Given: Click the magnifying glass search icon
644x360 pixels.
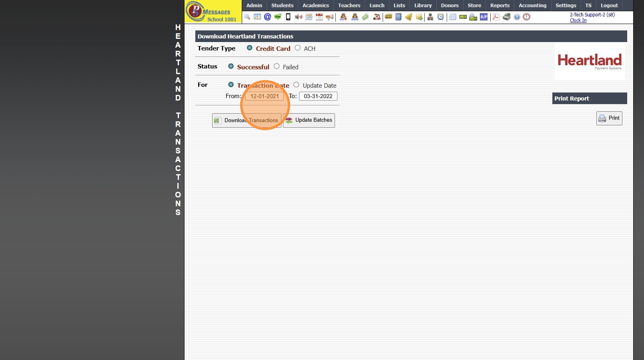Looking at the screenshot, I should click(247, 17).
